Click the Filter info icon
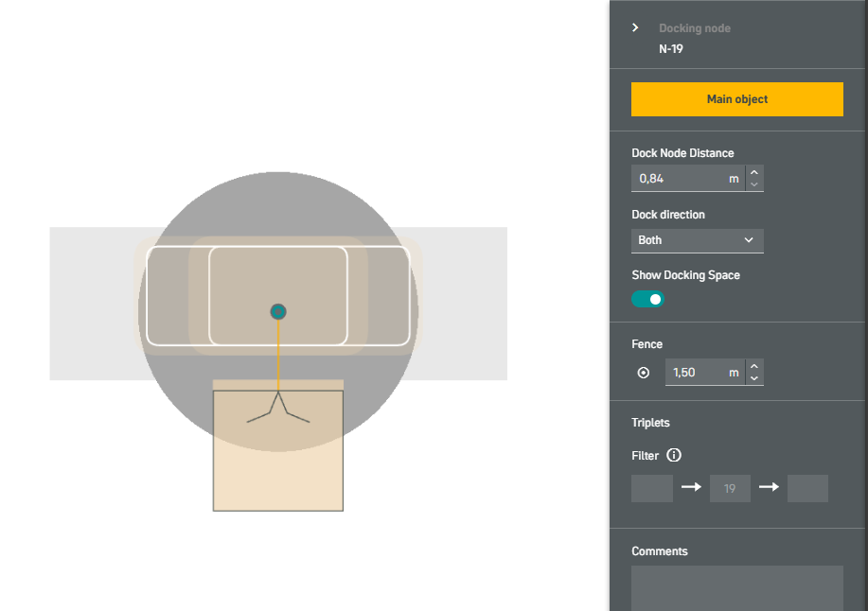 coord(674,455)
